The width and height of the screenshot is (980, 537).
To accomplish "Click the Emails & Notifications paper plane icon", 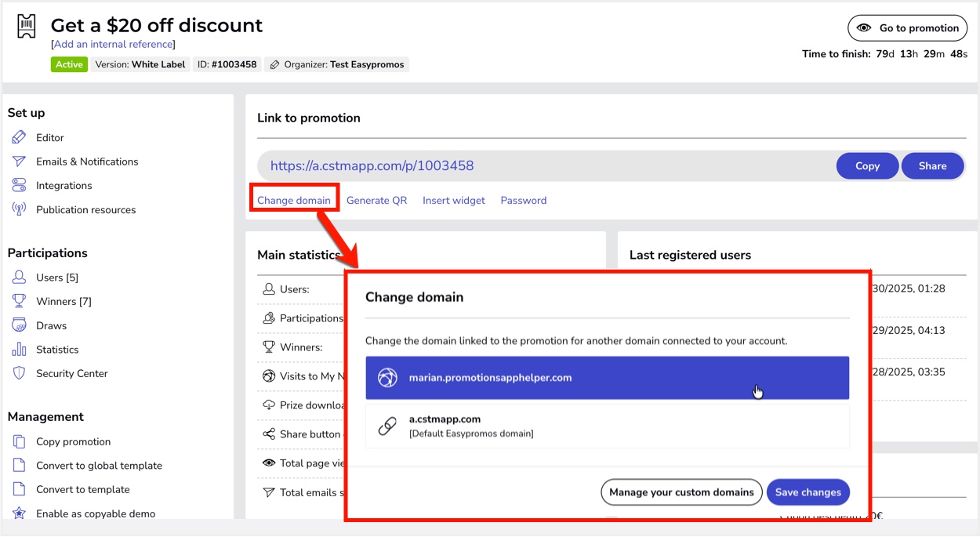I will point(20,161).
